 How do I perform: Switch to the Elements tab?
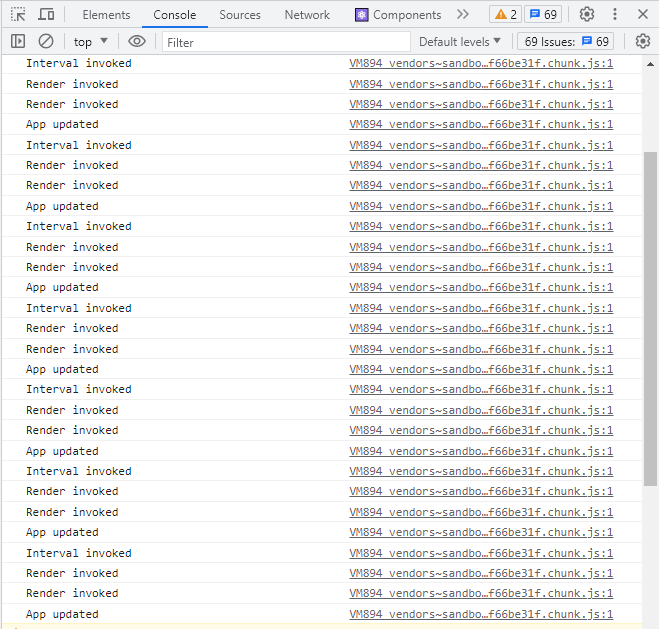[x=106, y=15]
